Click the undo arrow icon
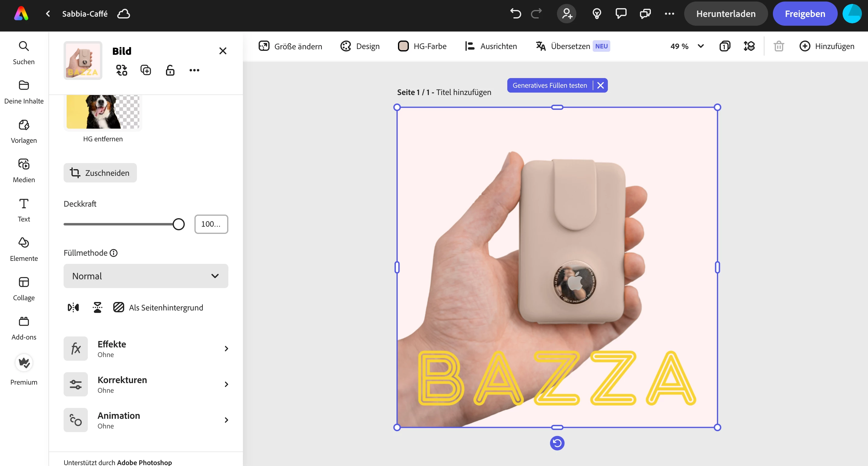This screenshot has height=466, width=868. [x=515, y=14]
